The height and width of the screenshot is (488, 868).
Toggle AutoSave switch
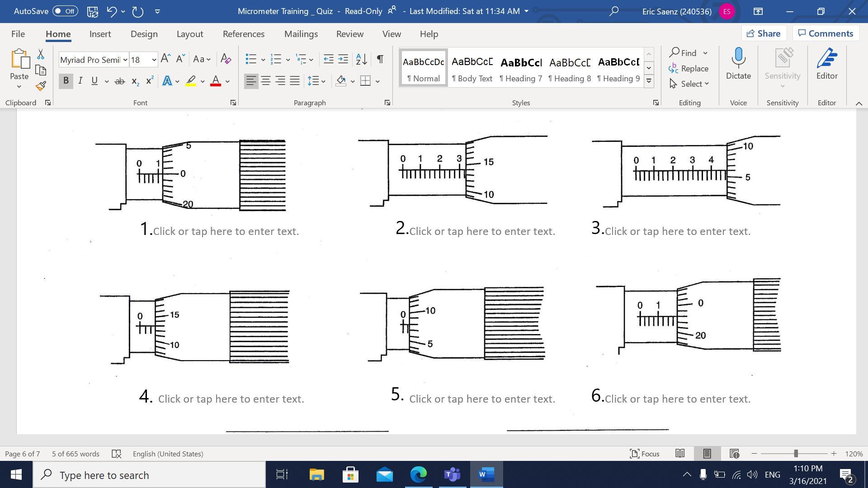65,11
